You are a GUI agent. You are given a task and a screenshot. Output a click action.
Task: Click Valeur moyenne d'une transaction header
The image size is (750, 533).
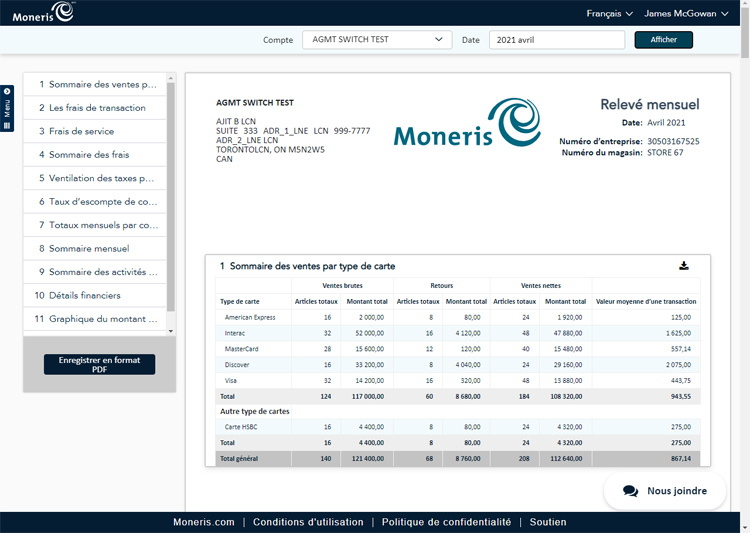point(646,301)
